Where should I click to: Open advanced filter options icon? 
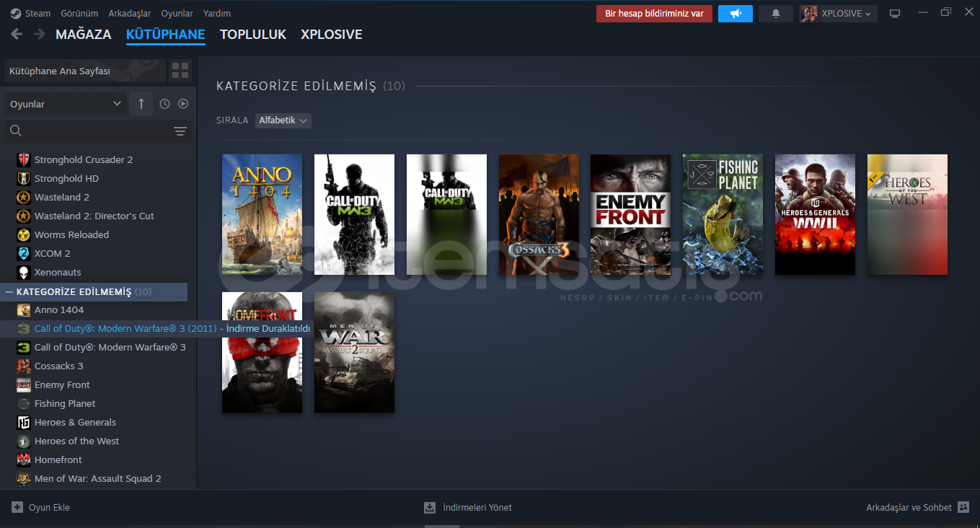[x=180, y=131]
